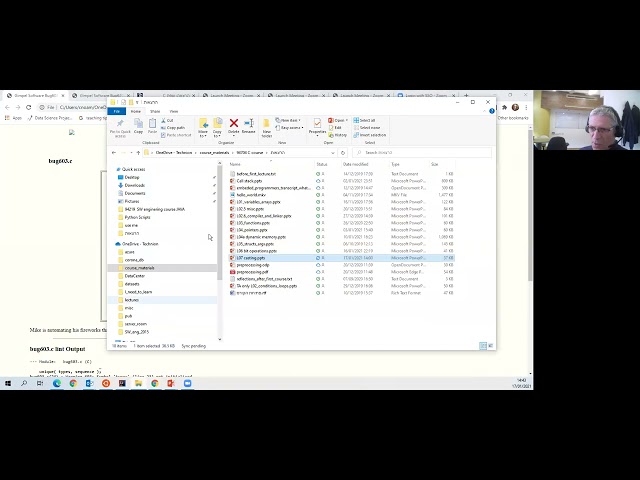Click Invert selection in ribbon

372,135
